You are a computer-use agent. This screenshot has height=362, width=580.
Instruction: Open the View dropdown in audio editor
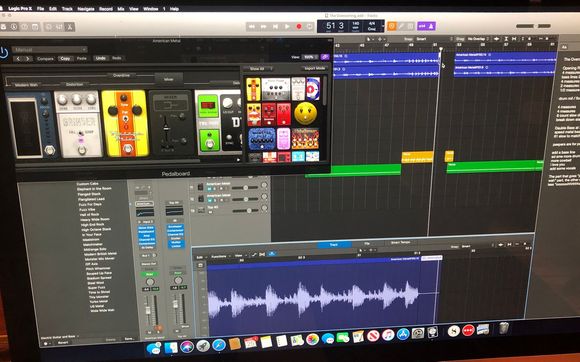click(x=240, y=255)
